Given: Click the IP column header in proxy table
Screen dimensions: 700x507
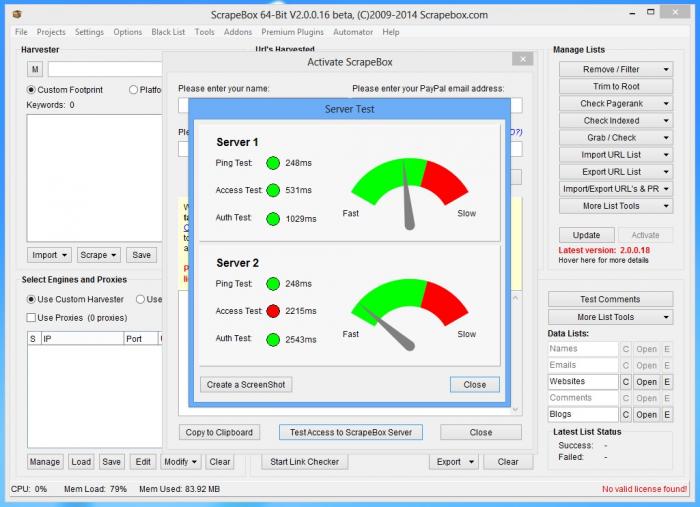Looking at the screenshot, I should pos(82,339).
